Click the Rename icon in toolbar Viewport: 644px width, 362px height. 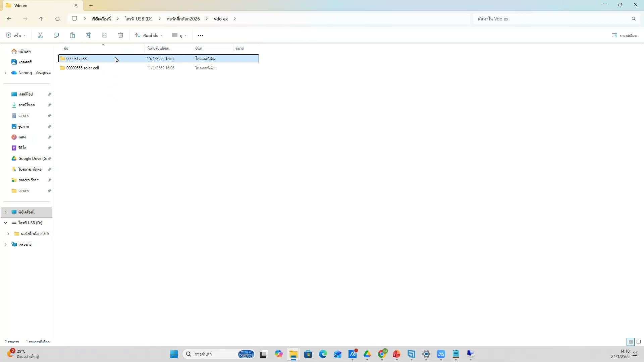click(x=89, y=36)
